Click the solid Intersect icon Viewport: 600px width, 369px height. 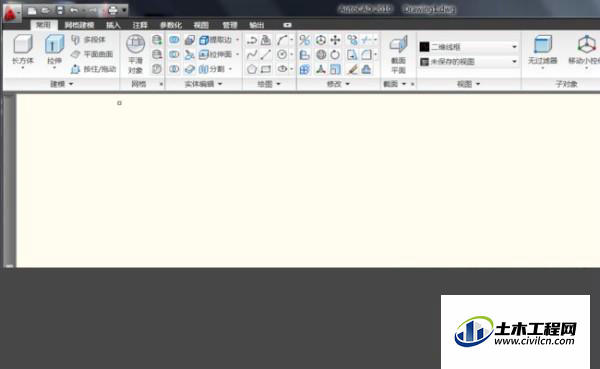(174, 69)
